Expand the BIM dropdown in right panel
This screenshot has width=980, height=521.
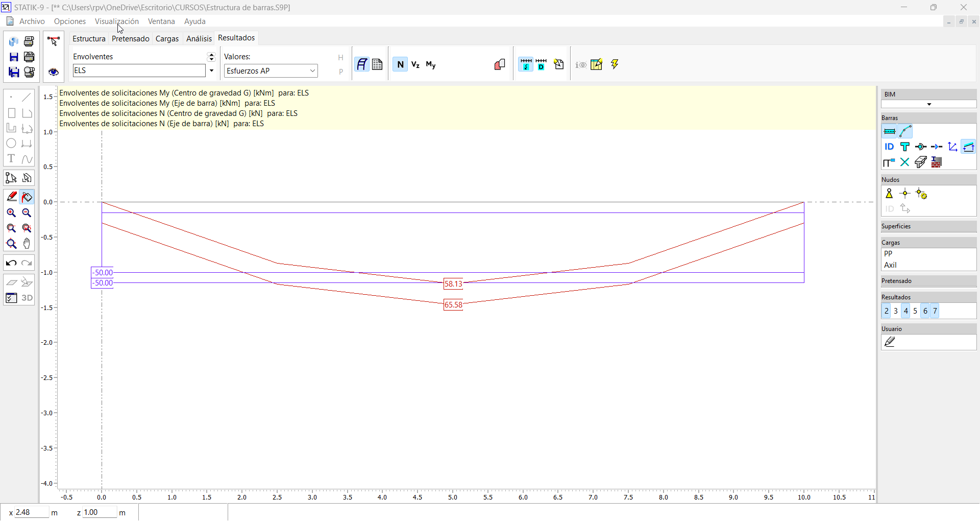928,104
